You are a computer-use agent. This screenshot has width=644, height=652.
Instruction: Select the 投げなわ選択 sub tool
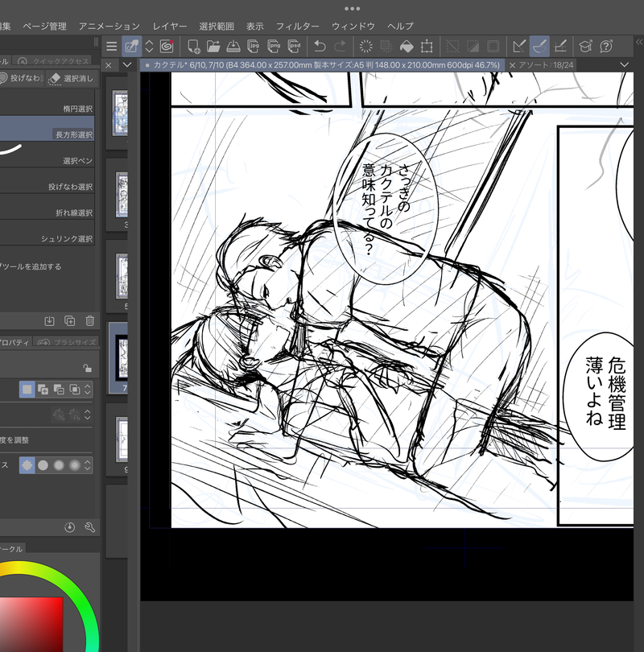click(47, 181)
